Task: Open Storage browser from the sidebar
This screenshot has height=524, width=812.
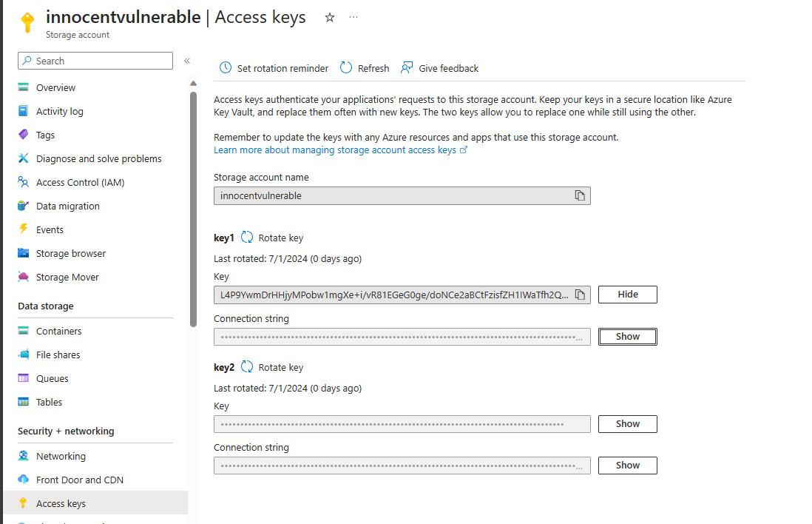Action: (70, 254)
